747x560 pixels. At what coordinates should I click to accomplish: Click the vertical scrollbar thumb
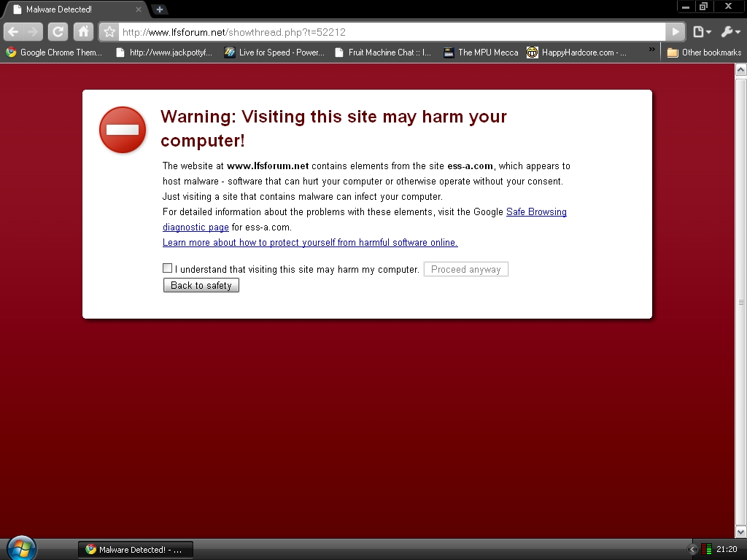pos(741,301)
